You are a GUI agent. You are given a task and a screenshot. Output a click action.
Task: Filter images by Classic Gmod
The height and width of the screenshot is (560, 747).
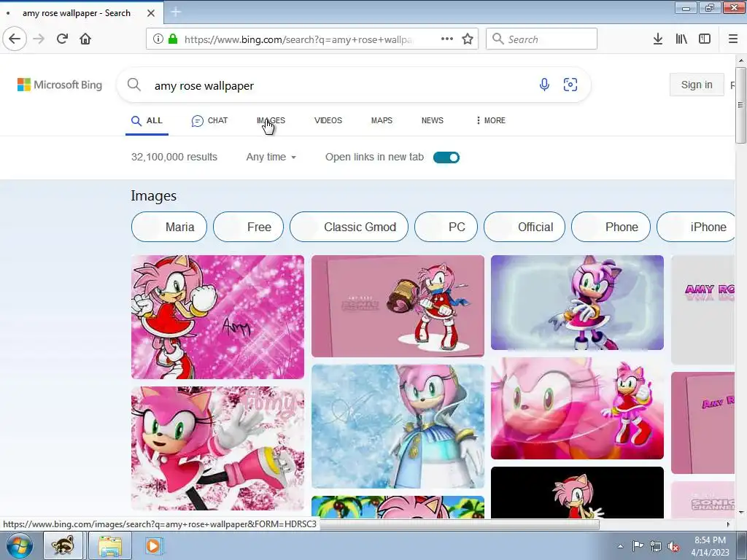pyautogui.click(x=349, y=227)
